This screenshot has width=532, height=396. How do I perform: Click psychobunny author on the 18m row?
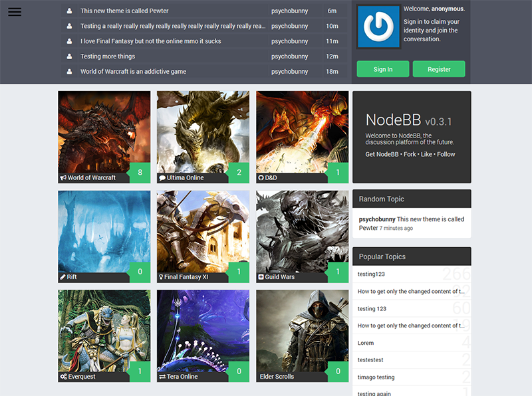[x=289, y=72]
